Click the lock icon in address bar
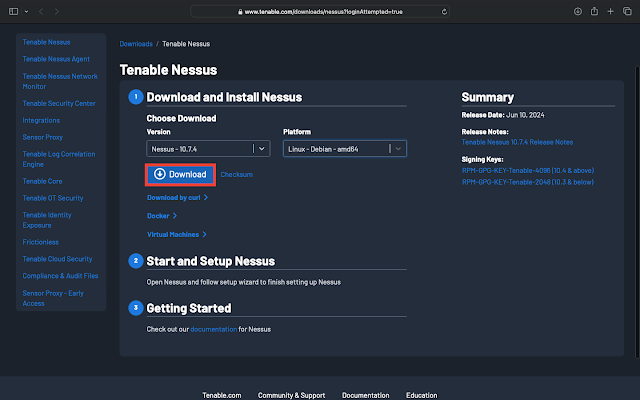The image size is (640, 400). point(240,12)
